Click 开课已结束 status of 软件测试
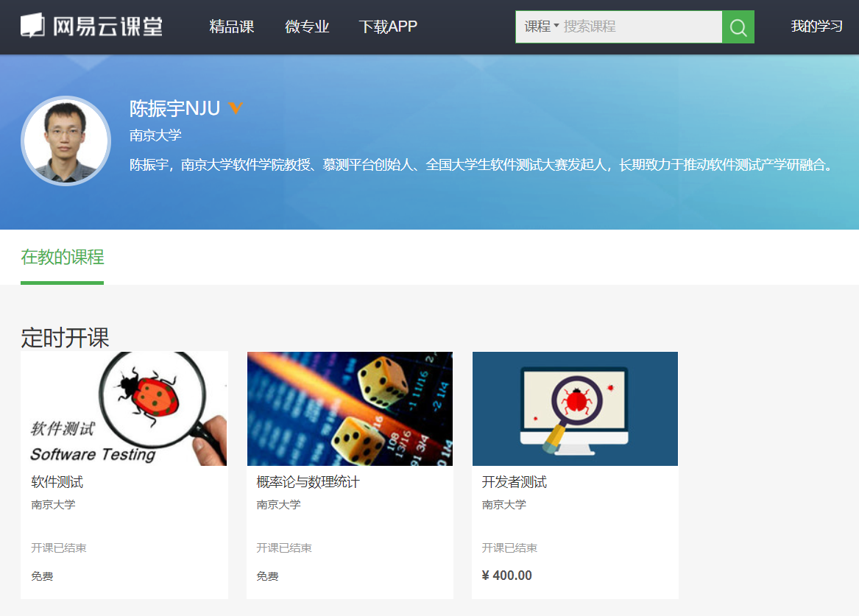 59,548
